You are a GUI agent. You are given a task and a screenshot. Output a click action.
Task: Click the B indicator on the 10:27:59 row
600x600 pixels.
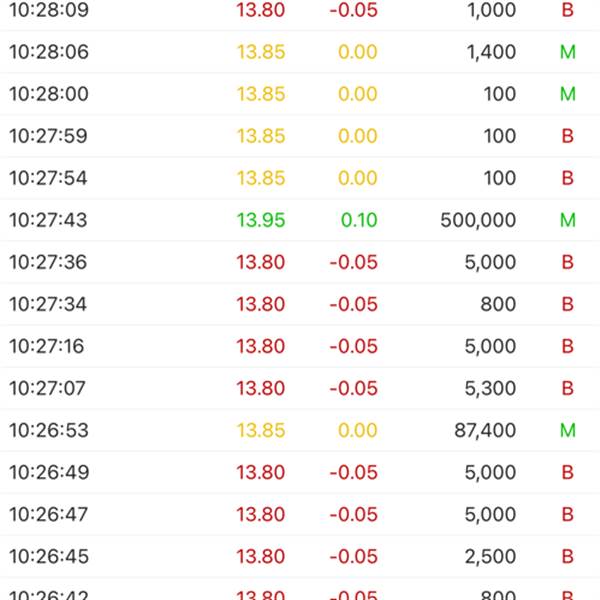tap(567, 136)
